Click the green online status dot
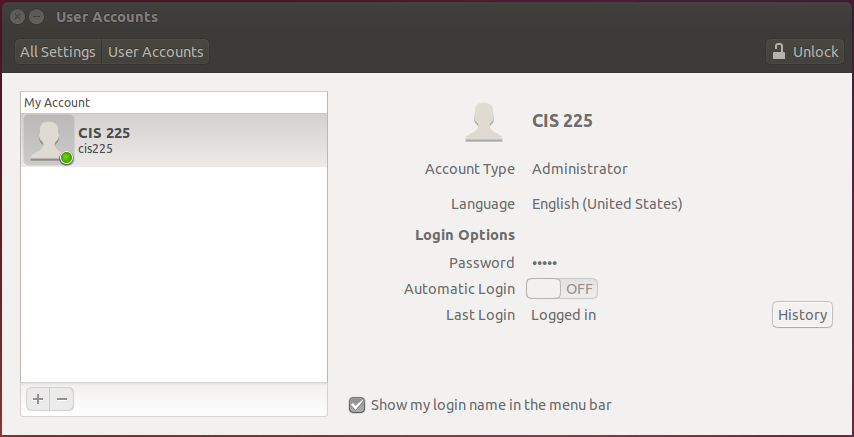 [x=66, y=158]
